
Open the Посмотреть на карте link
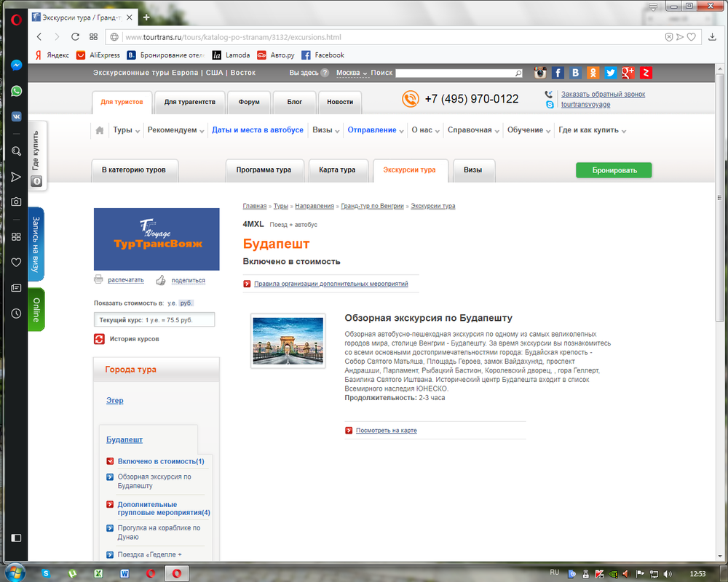pyautogui.click(x=386, y=431)
